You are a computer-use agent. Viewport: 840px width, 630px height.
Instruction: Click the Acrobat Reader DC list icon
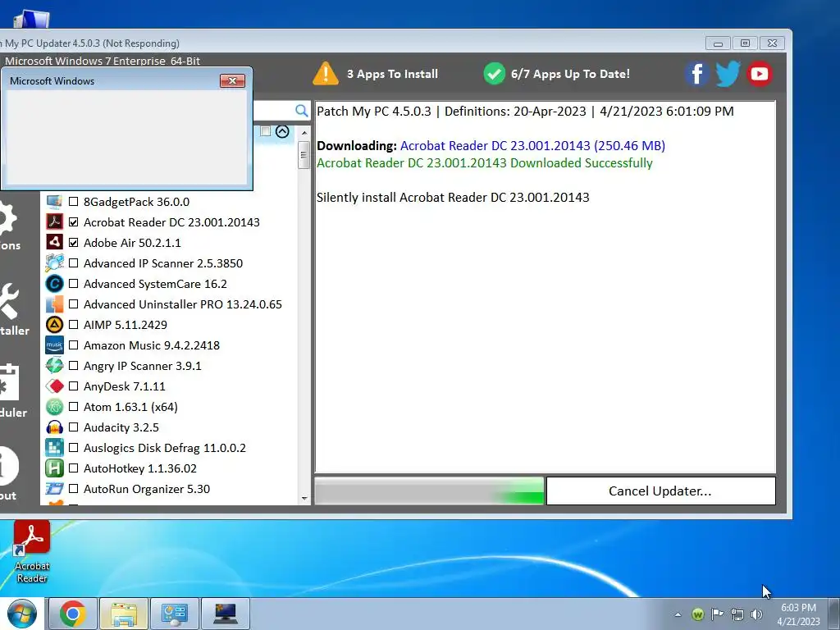coord(54,221)
